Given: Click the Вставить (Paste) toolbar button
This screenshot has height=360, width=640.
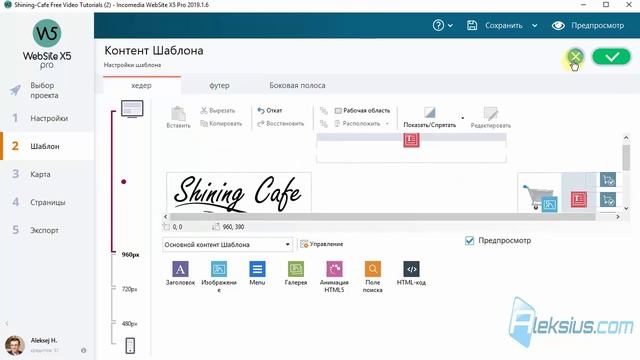Looking at the screenshot, I should [x=178, y=118].
